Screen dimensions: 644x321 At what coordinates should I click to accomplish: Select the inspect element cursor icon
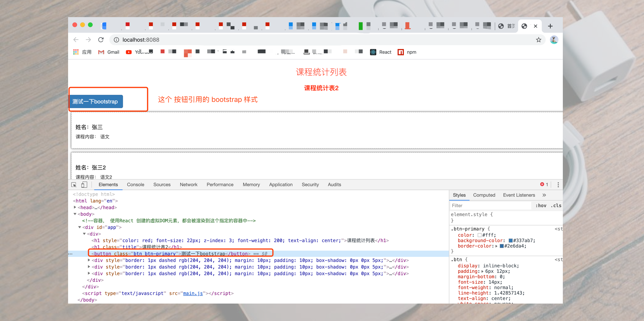tap(73, 184)
